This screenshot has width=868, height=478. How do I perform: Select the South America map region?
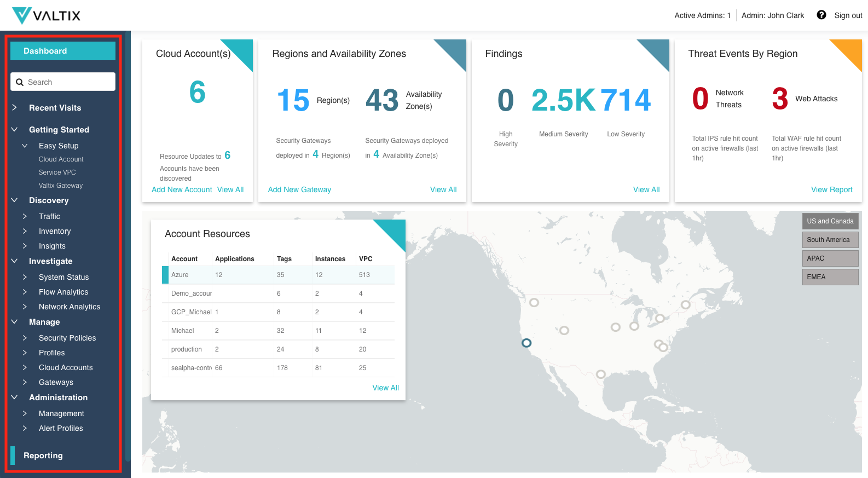[830, 240]
